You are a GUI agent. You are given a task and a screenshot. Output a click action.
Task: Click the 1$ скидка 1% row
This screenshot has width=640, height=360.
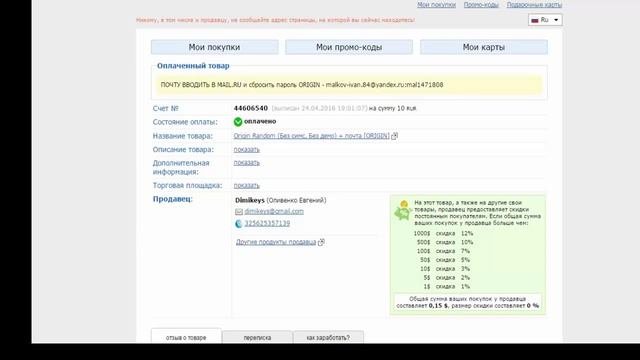446,287
